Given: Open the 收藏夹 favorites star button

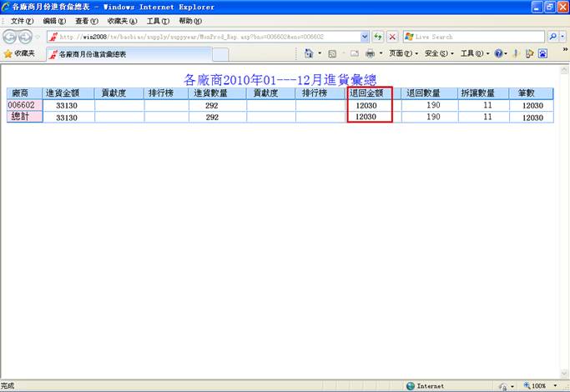Looking at the screenshot, I should coord(19,53).
